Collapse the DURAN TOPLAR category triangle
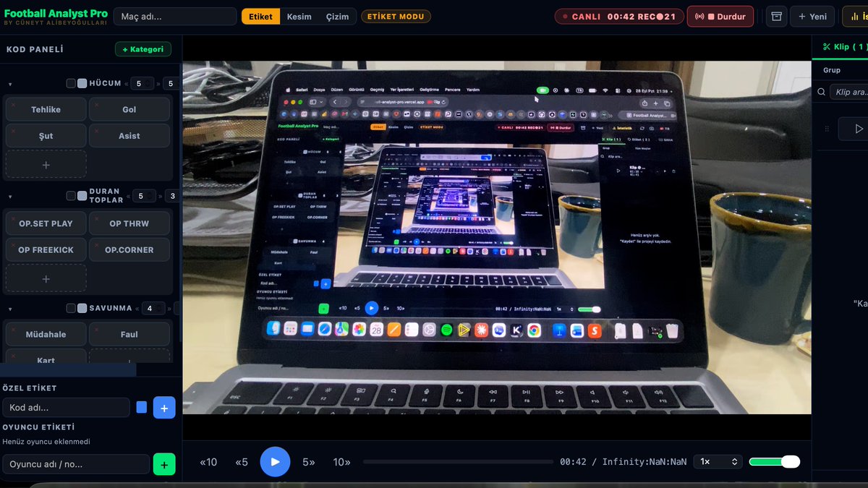This screenshot has width=868, height=488. point(10,197)
